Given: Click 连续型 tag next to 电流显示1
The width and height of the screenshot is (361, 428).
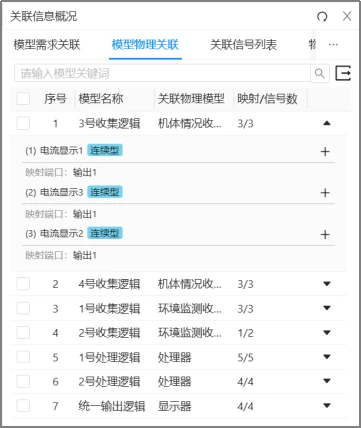Looking at the screenshot, I should pyautogui.click(x=105, y=151).
